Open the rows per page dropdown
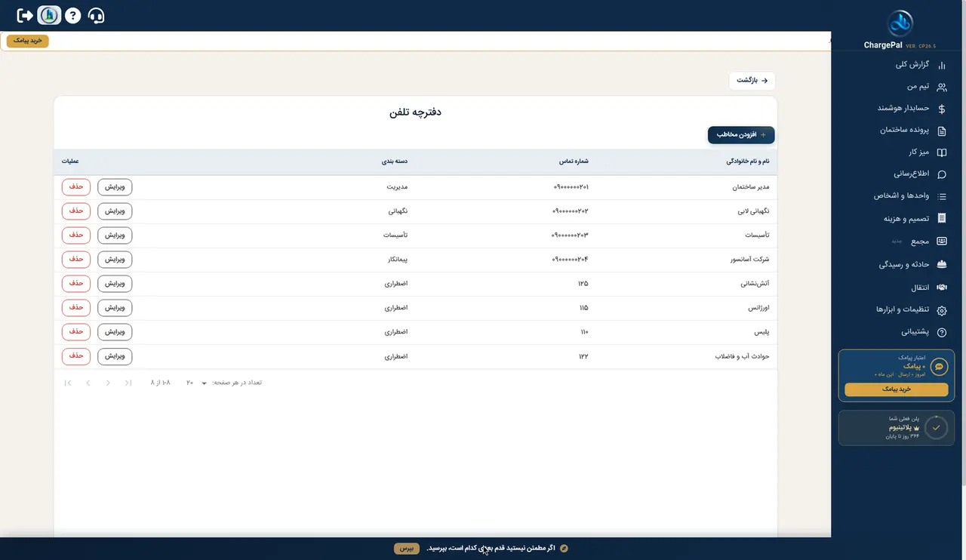Viewport: 966px width, 560px height. point(197,383)
